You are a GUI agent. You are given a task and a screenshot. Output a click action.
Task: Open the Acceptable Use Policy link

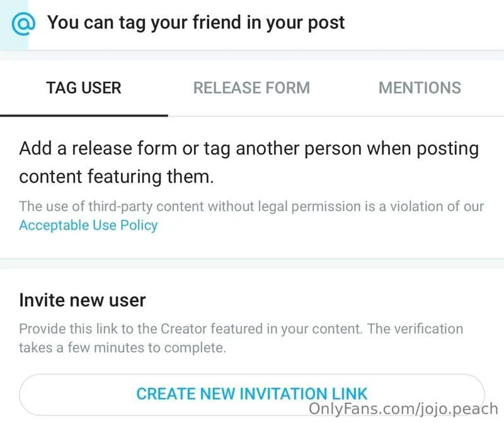(88, 225)
